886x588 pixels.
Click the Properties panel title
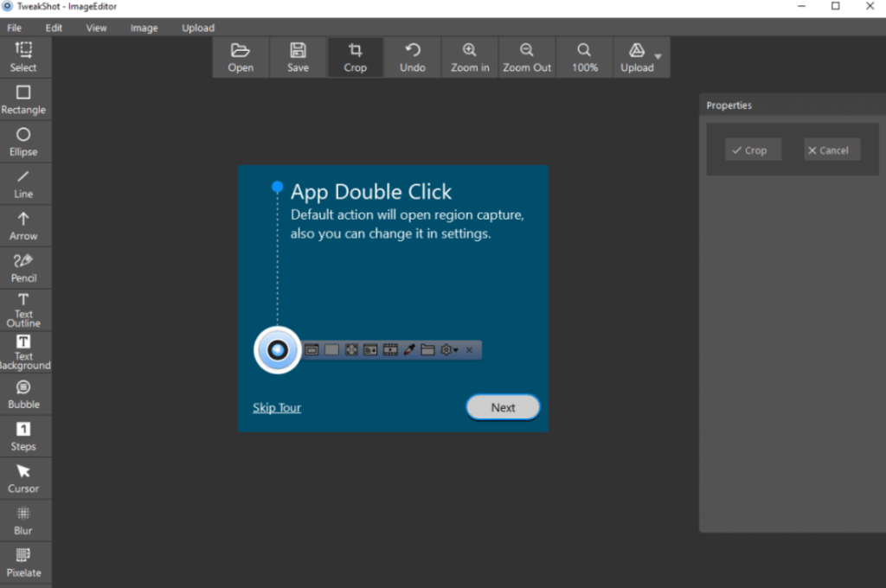click(x=729, y=105)
